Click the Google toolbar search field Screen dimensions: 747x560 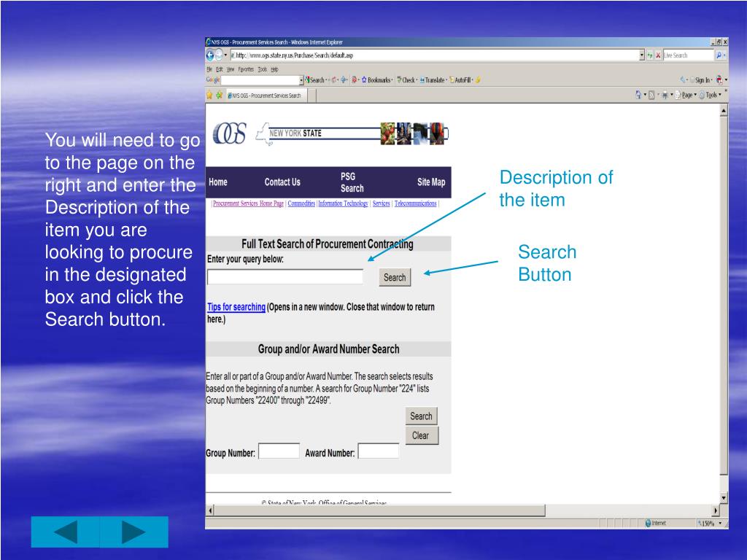pos(260,80)
